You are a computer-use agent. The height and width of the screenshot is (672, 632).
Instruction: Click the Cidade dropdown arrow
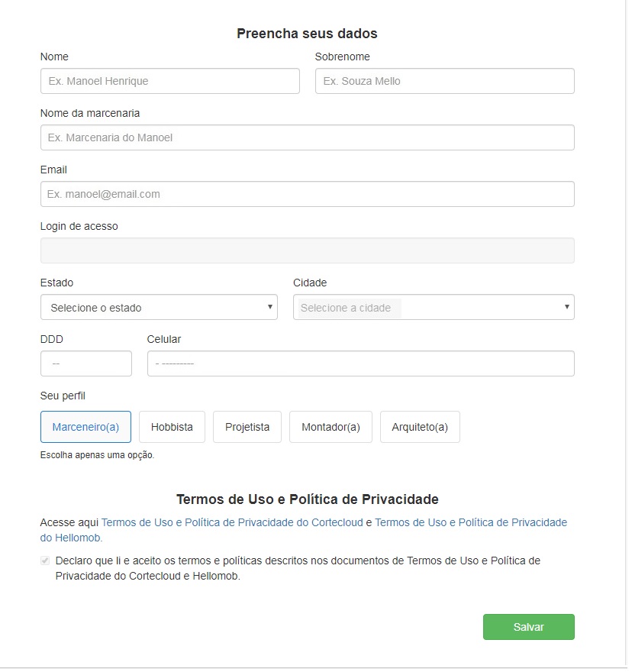[566, 307]
